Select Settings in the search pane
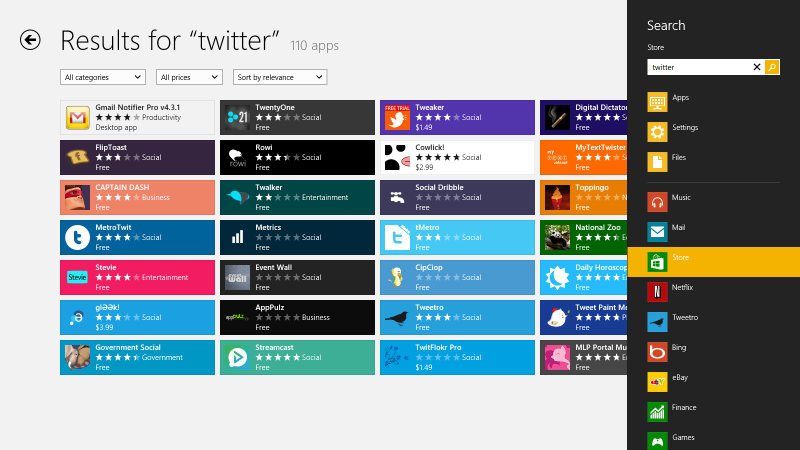Viewport: 800px width, 450px height. [713, 132]
